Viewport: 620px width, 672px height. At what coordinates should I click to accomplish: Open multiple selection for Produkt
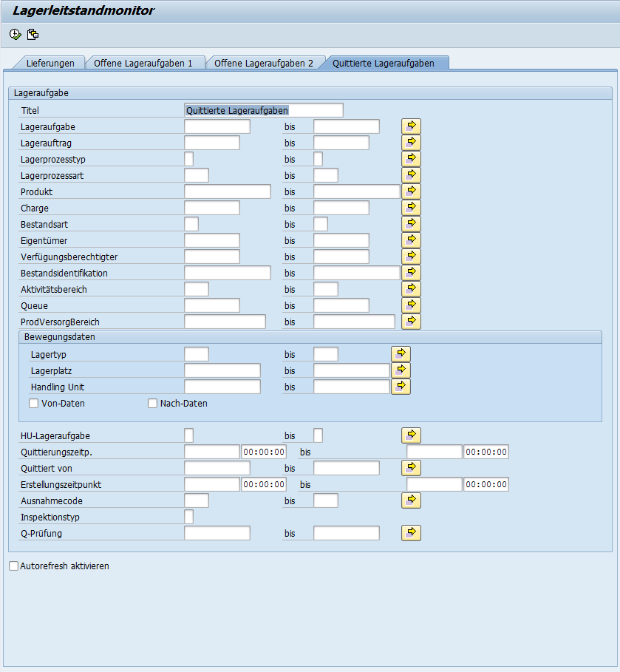click(x=411, y=191)
